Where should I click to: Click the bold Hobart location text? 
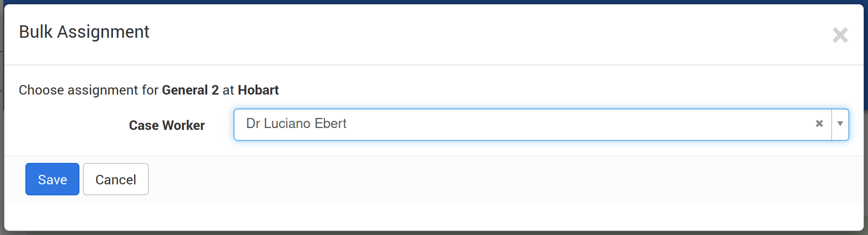pyautogui.click(x=258, y=90)
